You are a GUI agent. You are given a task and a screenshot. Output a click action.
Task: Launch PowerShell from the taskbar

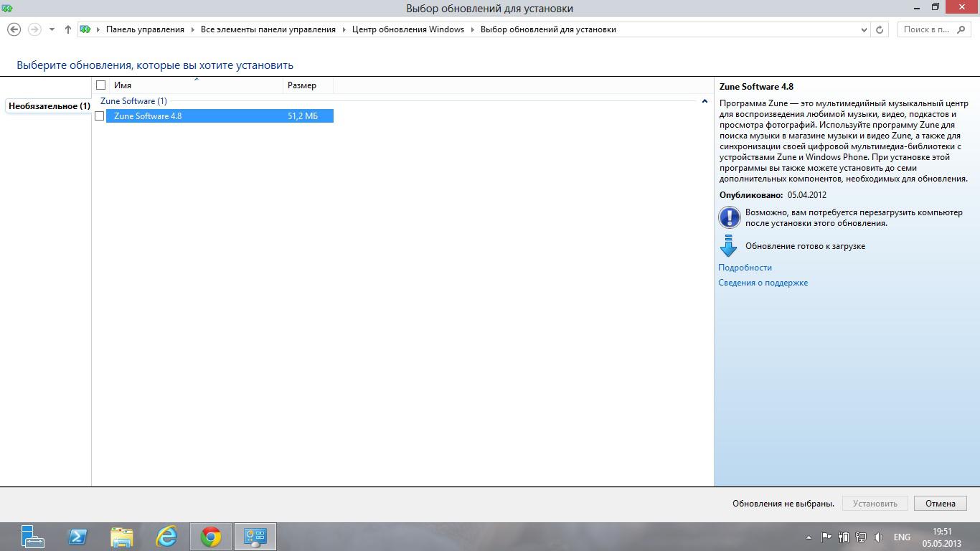77,537
